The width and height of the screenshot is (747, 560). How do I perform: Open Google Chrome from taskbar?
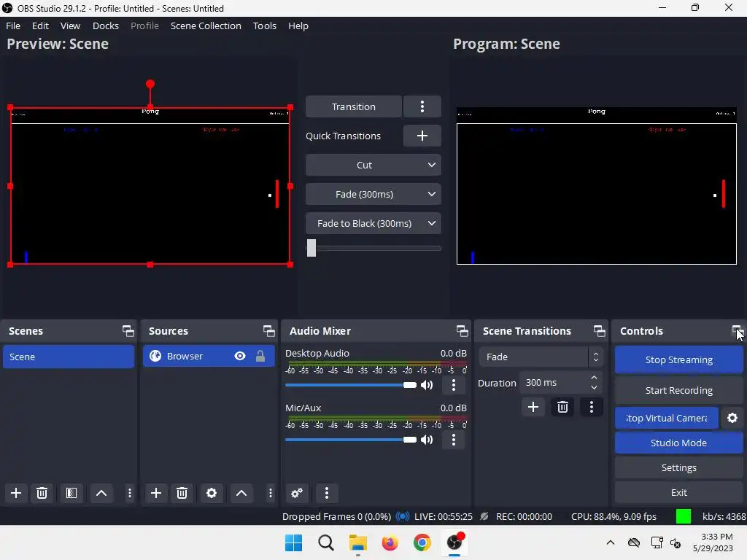click(422, 542)
